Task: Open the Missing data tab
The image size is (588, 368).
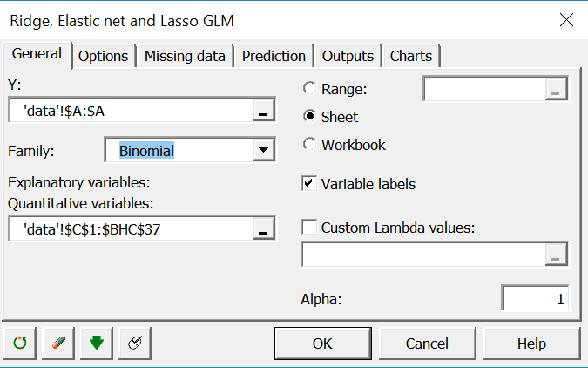Action: coord(185,56)
